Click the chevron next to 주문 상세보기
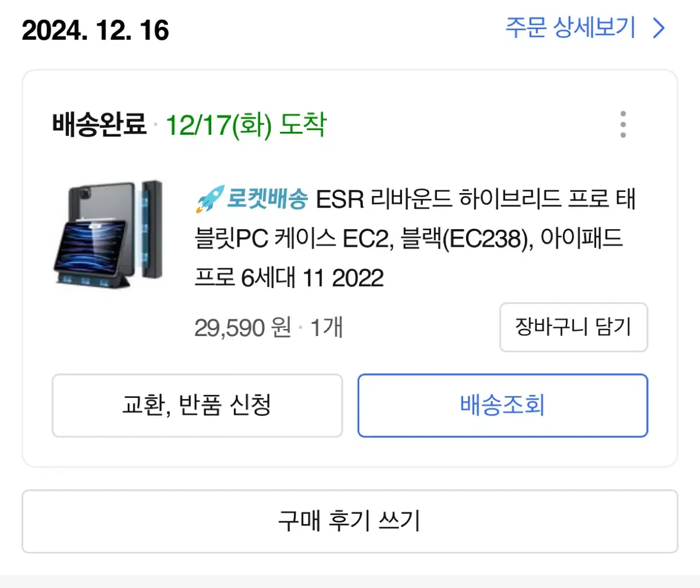The width and height of the screenshot is (700, 588). [x=659, y=28]
